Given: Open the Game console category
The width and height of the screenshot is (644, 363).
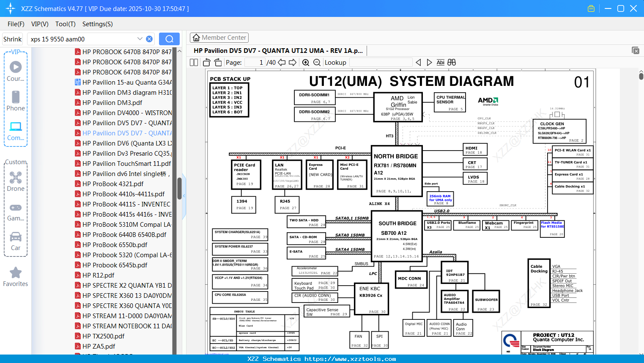Looking at the screenshot, I should [x=16, y=212].
